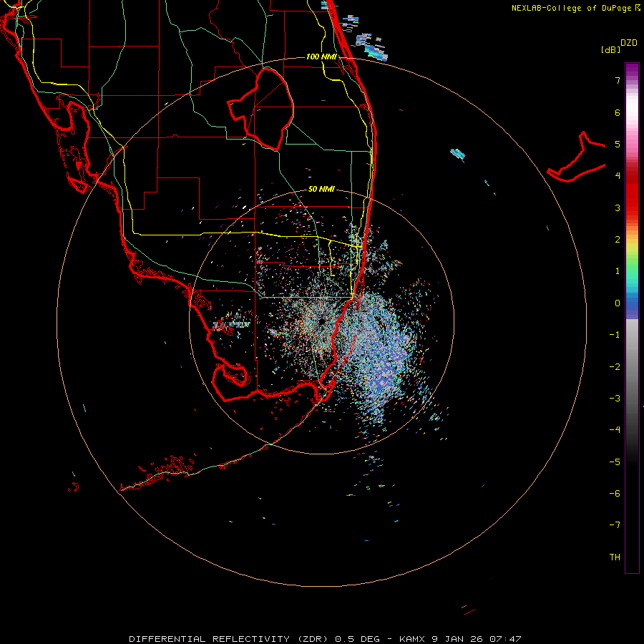Click the -5 value on color scale
This screenshot has height=644, width=644.
(615, 462)
